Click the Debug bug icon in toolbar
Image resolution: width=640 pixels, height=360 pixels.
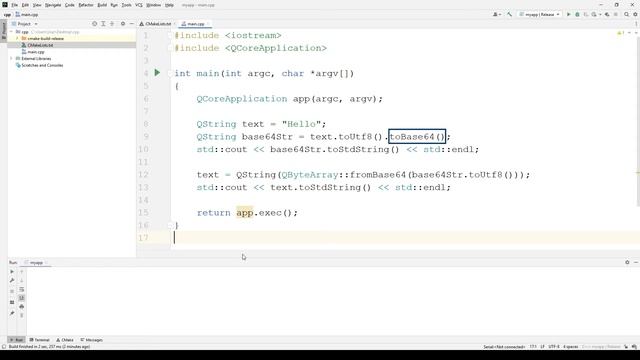577,15
